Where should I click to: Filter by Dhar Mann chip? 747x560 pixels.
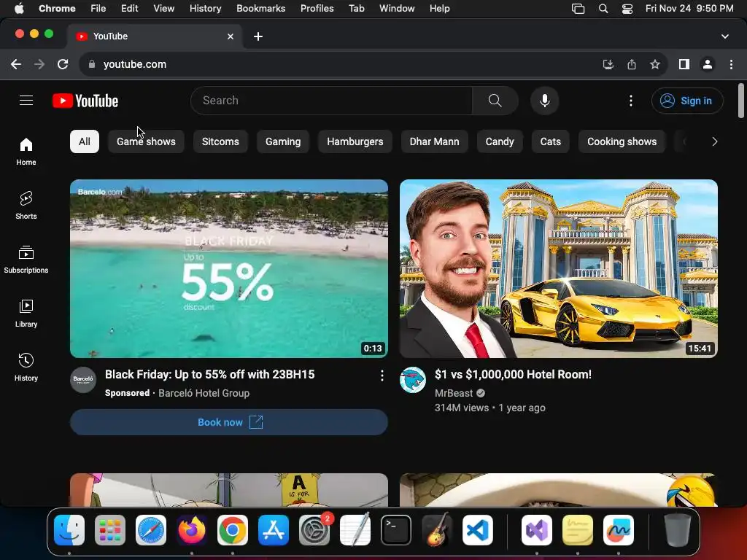click(x=435, y=141)
